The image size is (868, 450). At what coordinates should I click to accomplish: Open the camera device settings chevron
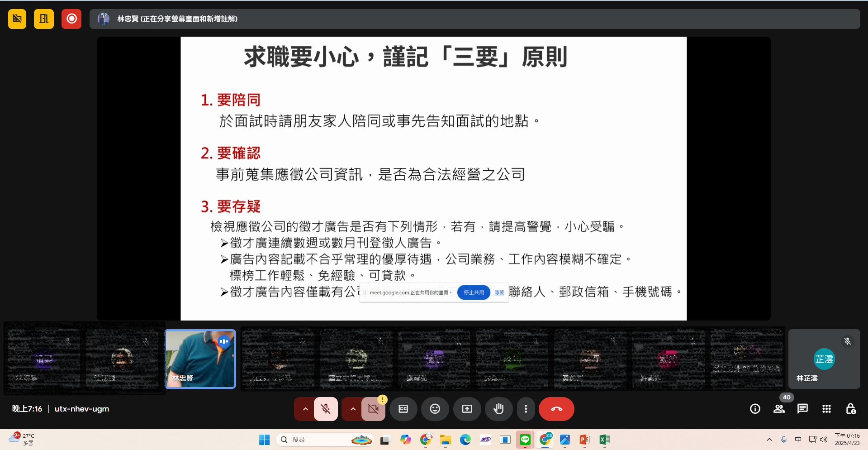(x=352, y=409)
